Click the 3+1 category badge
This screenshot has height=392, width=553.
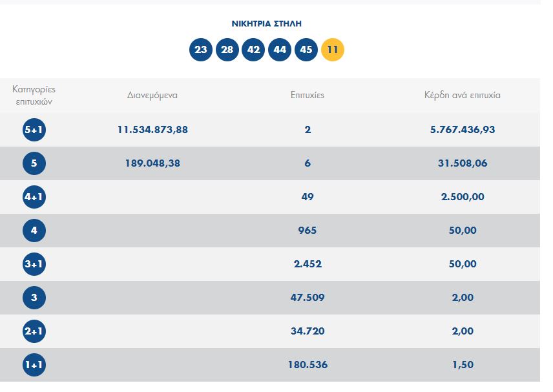34,264
